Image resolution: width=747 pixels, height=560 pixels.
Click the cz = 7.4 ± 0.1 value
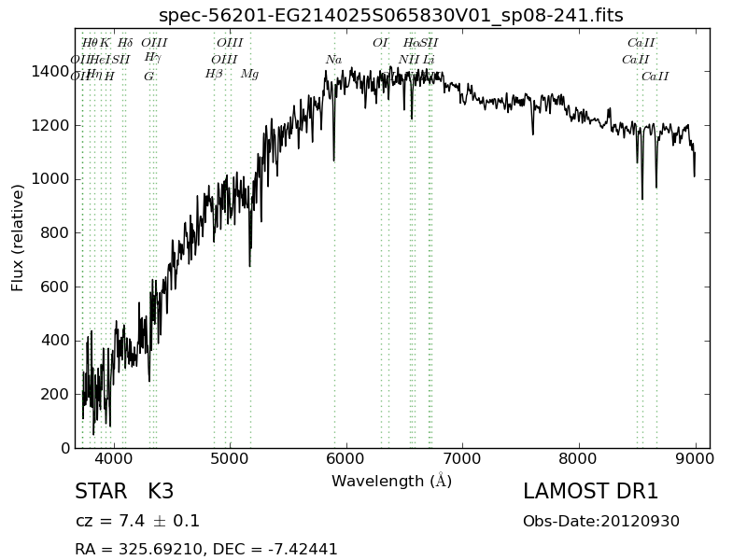[x=137, y=521]
